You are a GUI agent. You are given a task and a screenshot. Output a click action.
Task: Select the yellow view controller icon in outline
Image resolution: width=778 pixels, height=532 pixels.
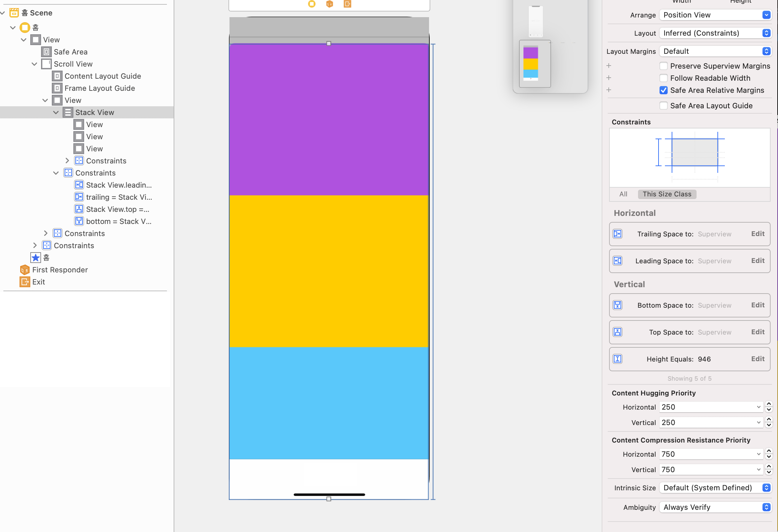tap(25, 28)
